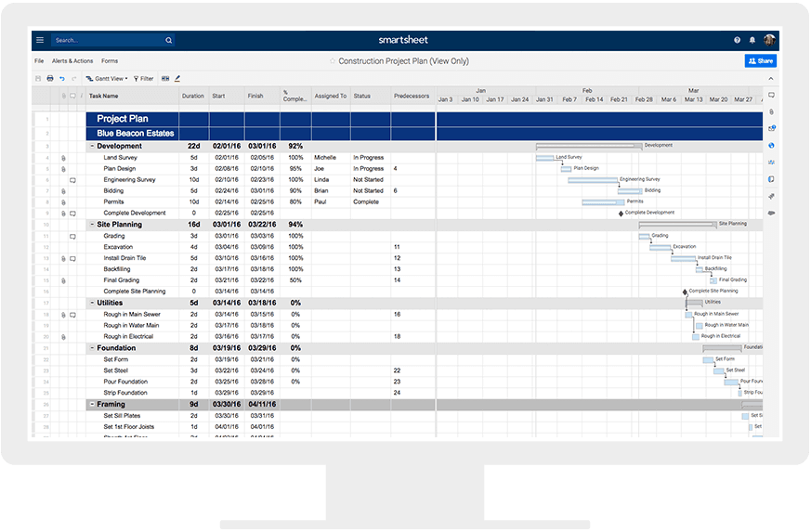Click the undo arrow icon
This screenshot has width=811, height=532.
[x=62, y=79]
